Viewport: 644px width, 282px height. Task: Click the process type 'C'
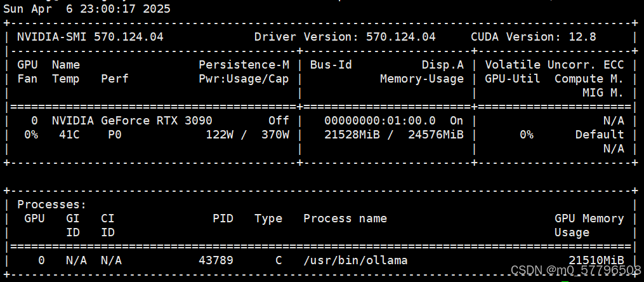point(279,260)
